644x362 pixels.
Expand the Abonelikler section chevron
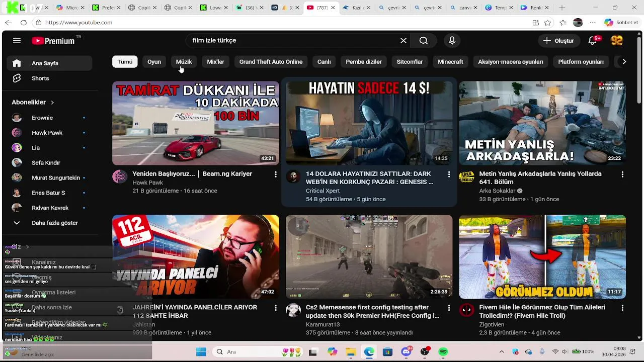[x=52, y=103]
